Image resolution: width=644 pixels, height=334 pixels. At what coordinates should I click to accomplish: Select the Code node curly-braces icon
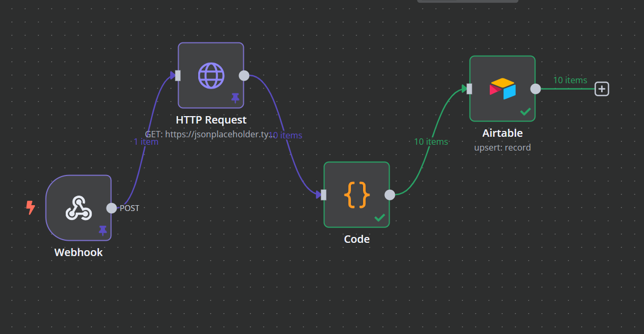pyautogui.click(x=356, y=195)
